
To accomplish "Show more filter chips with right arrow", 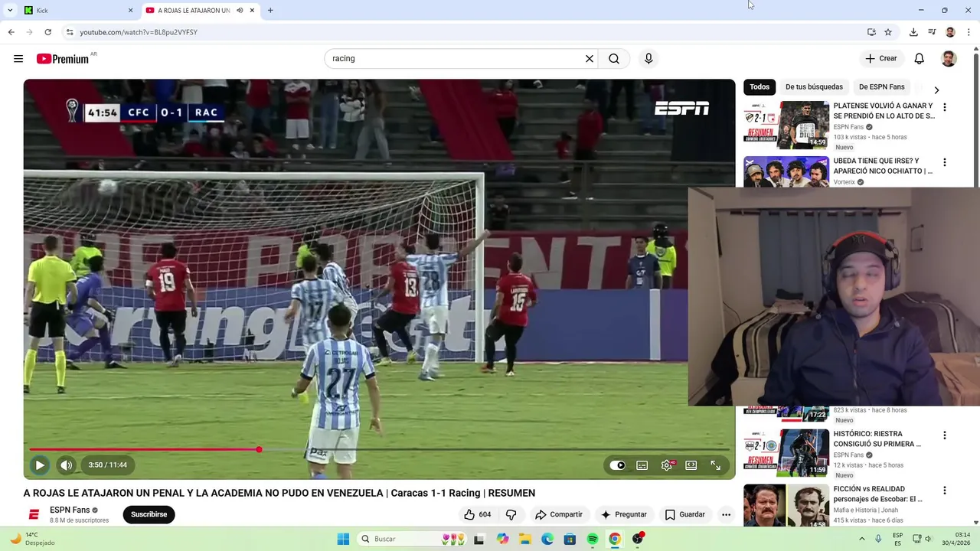I will click(936, 90).
